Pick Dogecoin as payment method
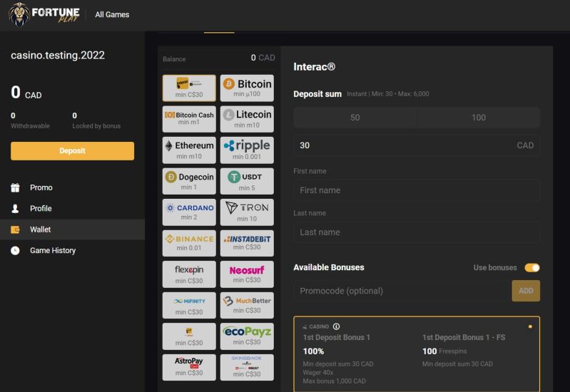The width and height of the screenshot is (570, 392). pyautogui.click(x=189, y=181)
